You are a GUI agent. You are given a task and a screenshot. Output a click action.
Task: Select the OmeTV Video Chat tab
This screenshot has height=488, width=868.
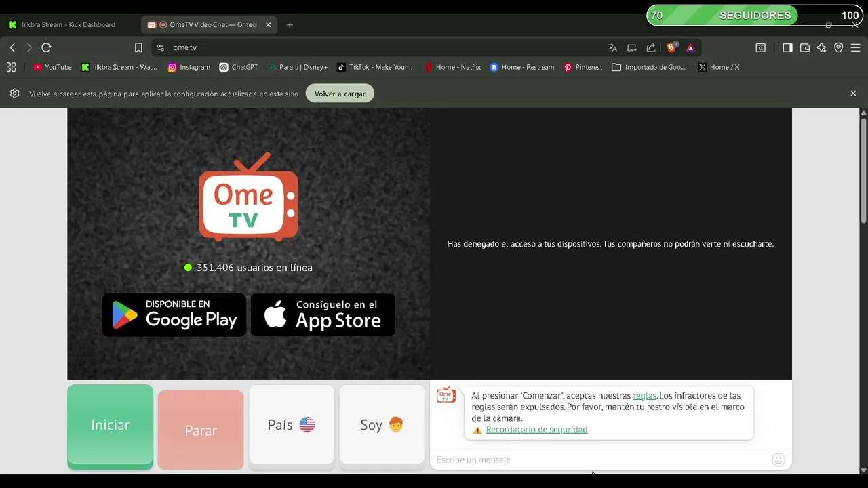coord(209,24)
